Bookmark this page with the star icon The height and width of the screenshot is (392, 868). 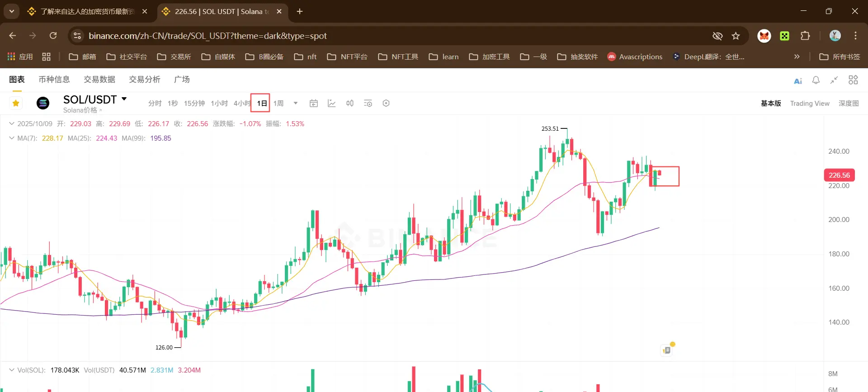click(x=736, y=36)
